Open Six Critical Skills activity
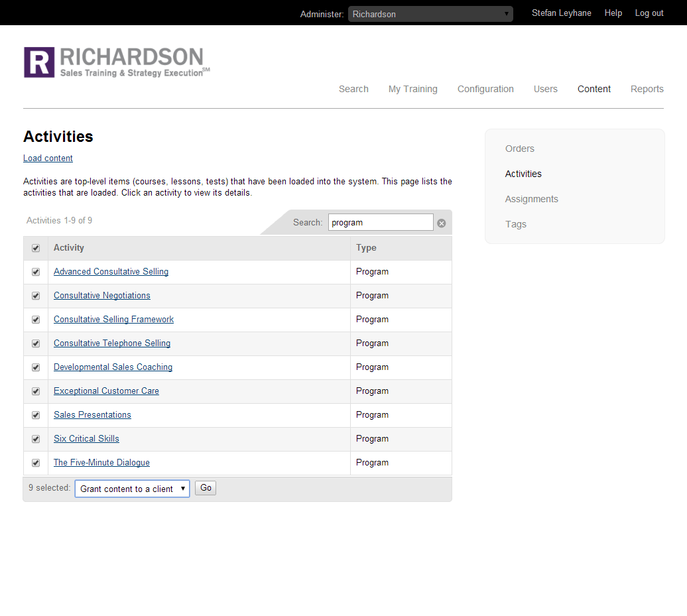This screenshot has width=687, height=616. coord(86,438)
